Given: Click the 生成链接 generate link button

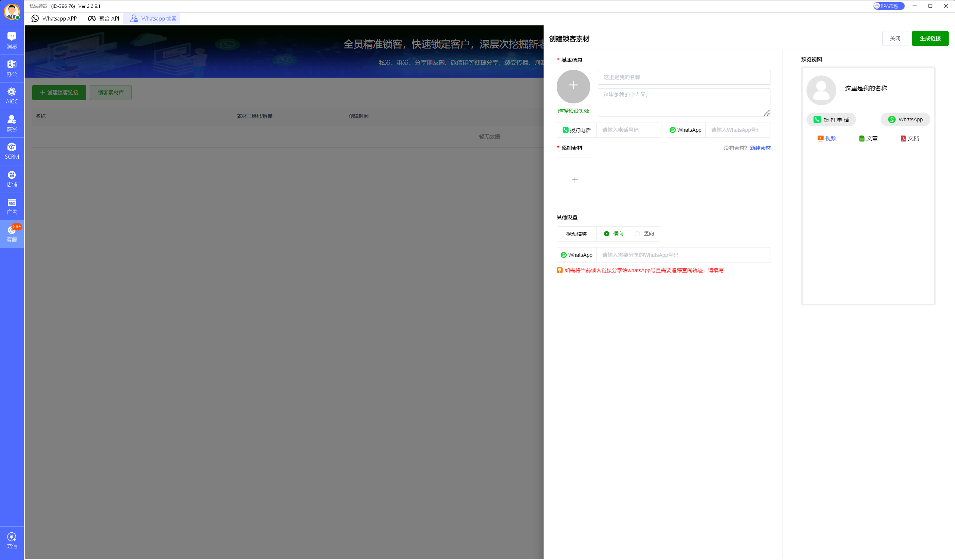Looking at the screenshot, I should click(930, 38).
